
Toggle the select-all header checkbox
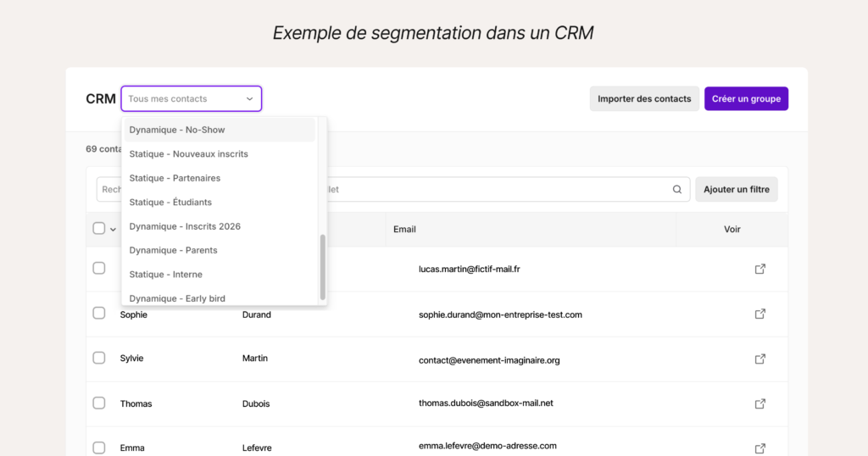[x=99, y=229]
